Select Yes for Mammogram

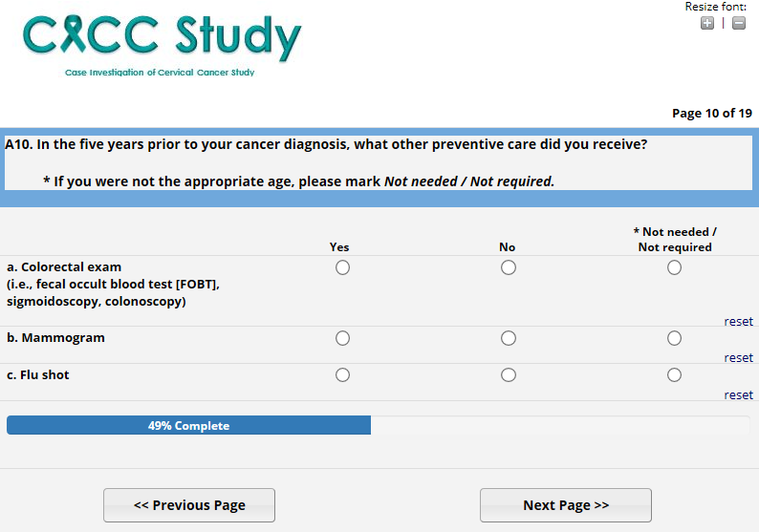pyautogui.click(x=342, y=338)
